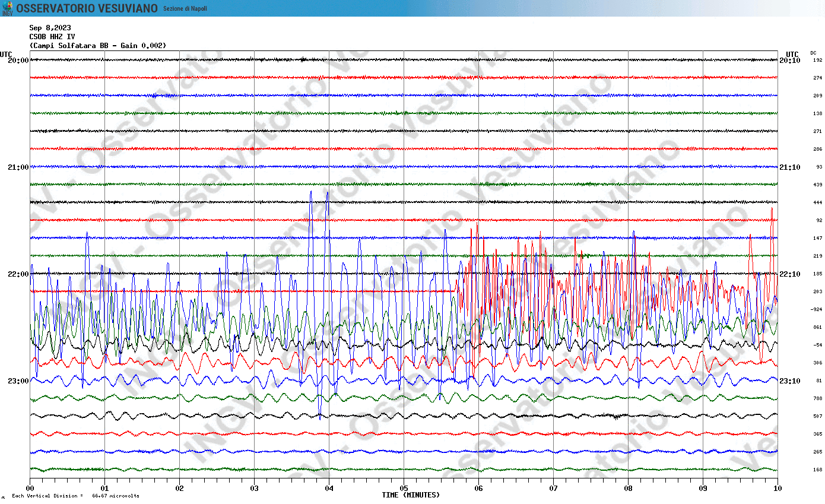Image resolution: width=825 pixels, height=504 pixels.
Task: Click DC value 507
Action: pos(818,416)
